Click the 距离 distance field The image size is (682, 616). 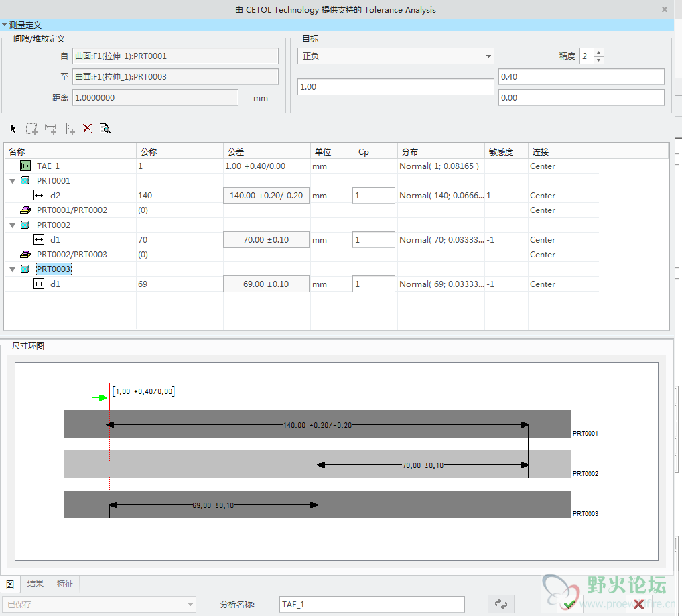tap(155, 98)
